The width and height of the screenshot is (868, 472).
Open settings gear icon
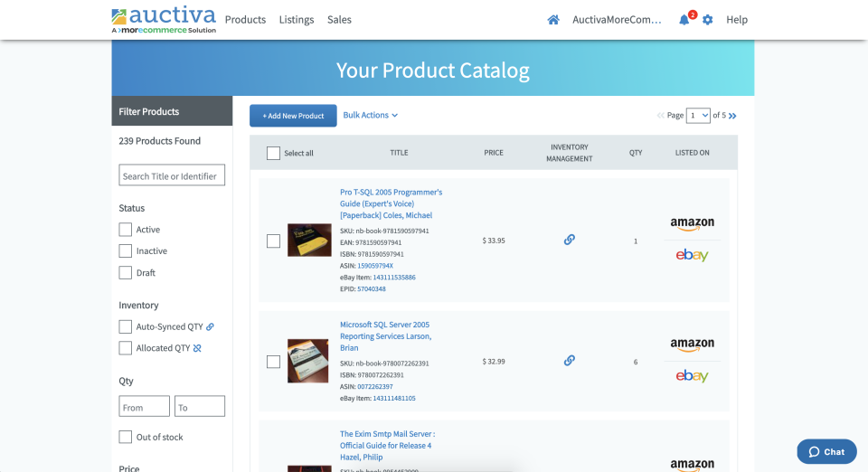click(x=708, y=20)
